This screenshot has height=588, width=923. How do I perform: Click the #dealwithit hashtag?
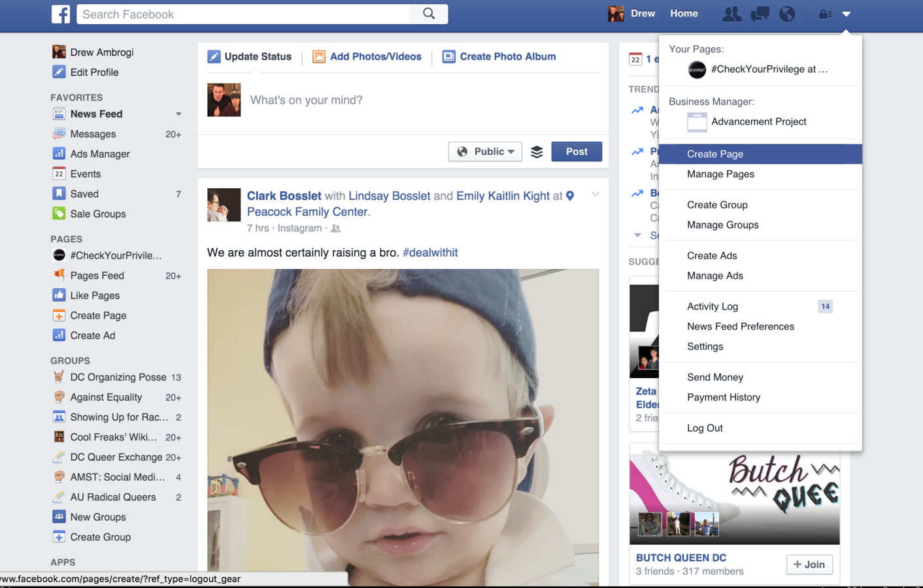pyautogui.click(x=430, y=253)
